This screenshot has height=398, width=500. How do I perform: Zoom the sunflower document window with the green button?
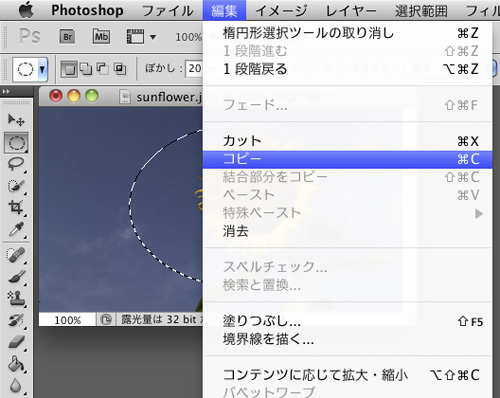[92, 96]
